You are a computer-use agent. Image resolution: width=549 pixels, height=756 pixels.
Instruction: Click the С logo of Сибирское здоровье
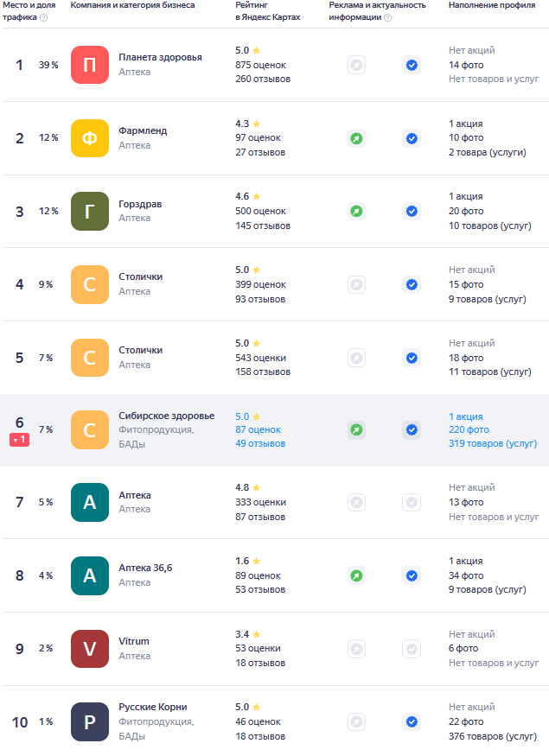(x=90, y=429)
